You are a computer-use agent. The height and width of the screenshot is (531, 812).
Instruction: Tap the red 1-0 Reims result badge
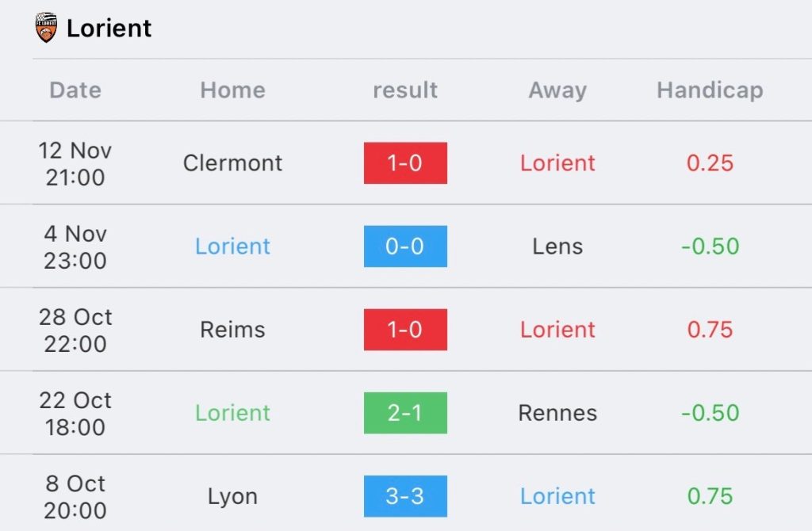click(405, 330)
